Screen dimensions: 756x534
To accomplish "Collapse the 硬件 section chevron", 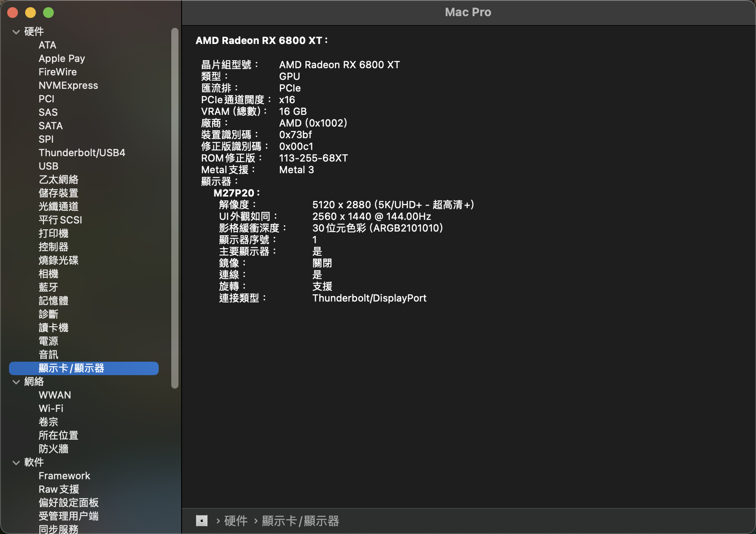I will [16, 32].
